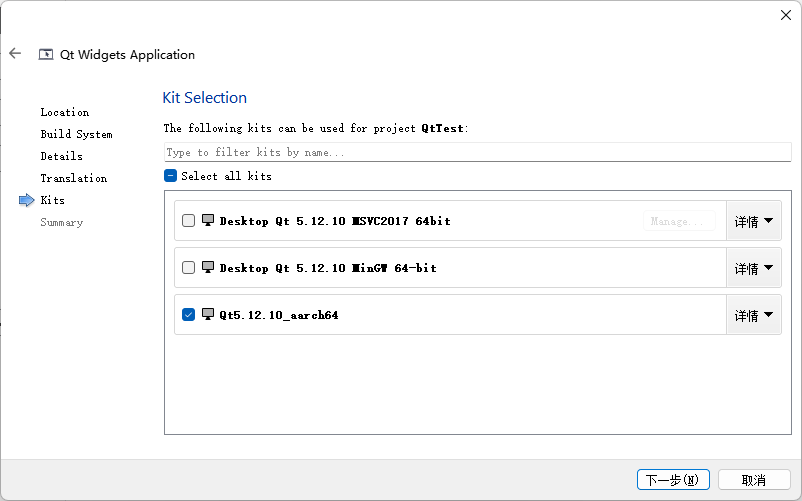Click the blue arrow beside Kits step
Viewport: 802px width, 501px height.
[x=27, y=200]
